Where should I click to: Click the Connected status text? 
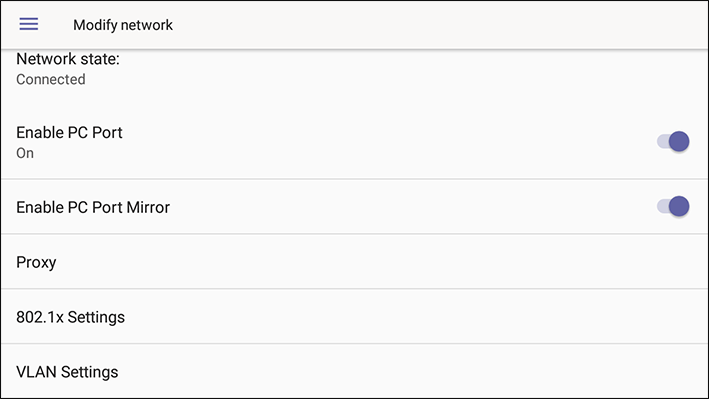[51, 79]
